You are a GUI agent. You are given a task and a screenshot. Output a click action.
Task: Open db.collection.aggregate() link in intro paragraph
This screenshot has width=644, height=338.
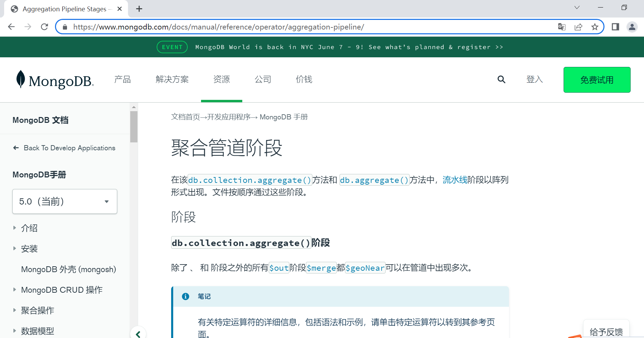250,180
